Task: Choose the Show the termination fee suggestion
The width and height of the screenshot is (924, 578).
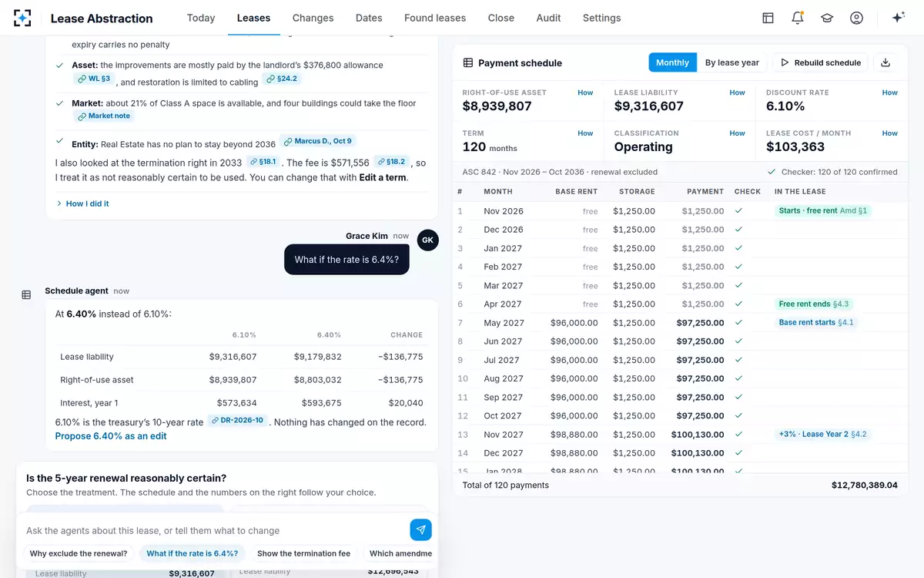Action: point(303,553)
